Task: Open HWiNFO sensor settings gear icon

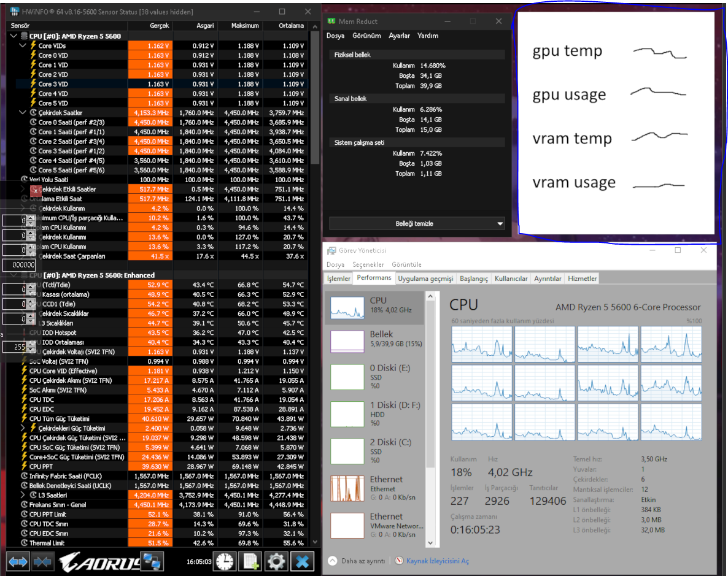Action: point(276,562)
